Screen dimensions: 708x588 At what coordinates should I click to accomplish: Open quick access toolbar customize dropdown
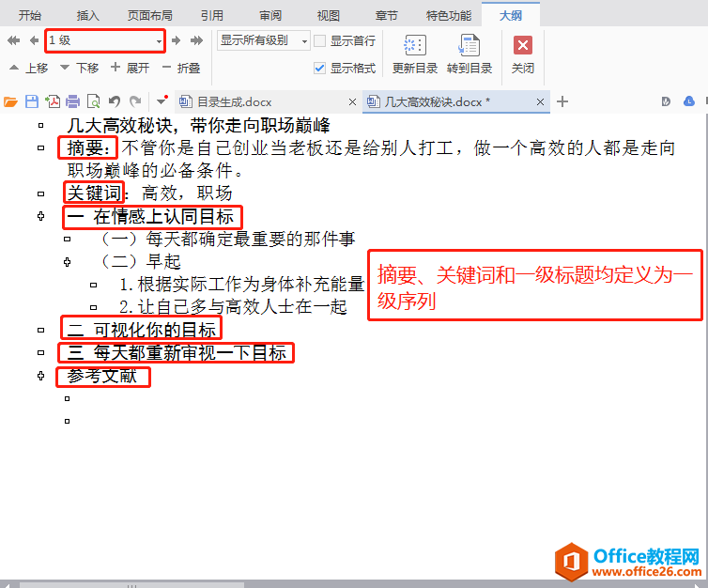[162, 101]
